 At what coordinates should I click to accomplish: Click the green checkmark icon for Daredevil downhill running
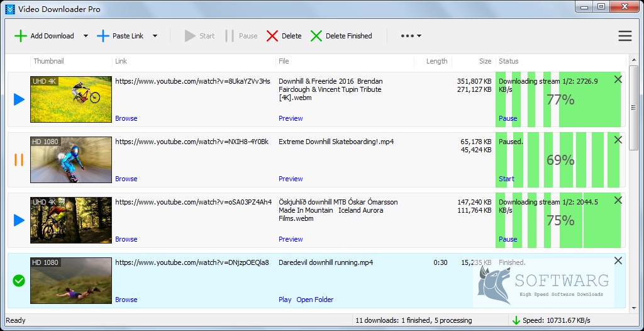pos(19,281)
